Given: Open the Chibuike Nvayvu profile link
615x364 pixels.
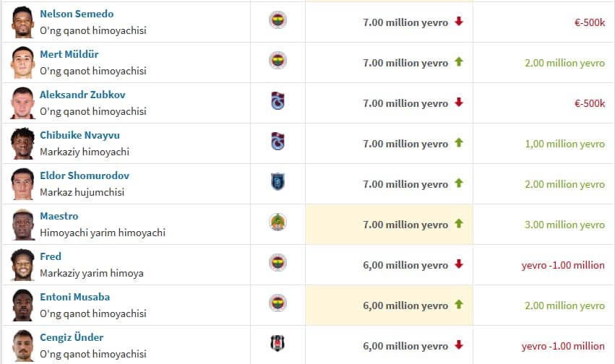Looking at the screenshot, I should (79, 135).
